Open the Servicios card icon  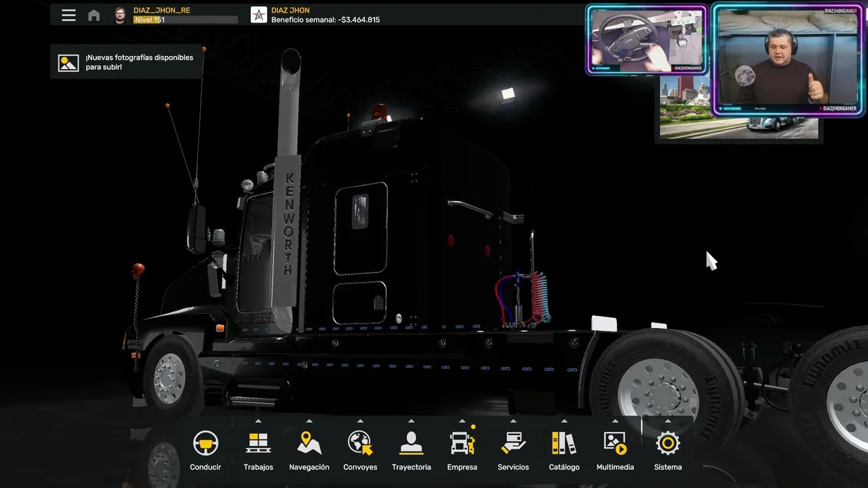click(513, 443)
